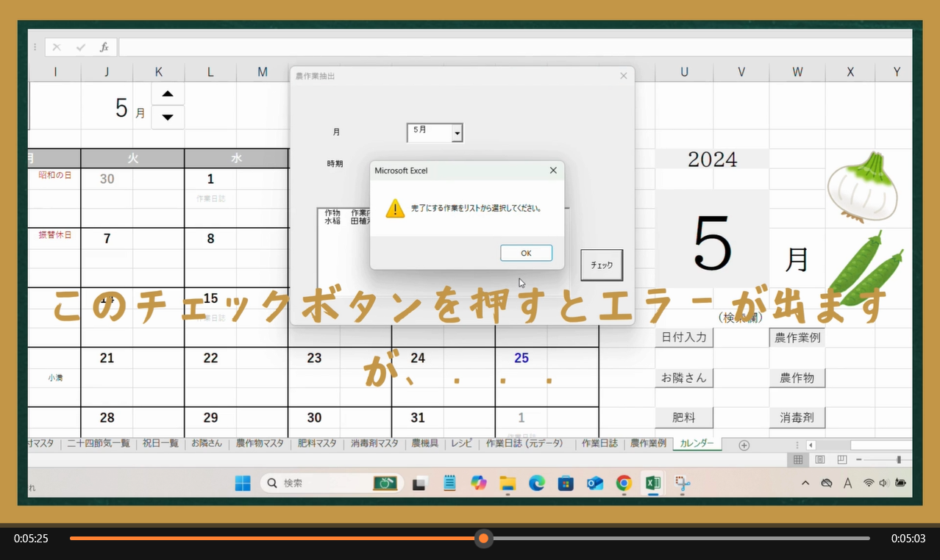Click the Excel icon in the taskbar

pyautogui.click(x=652, y=483)
